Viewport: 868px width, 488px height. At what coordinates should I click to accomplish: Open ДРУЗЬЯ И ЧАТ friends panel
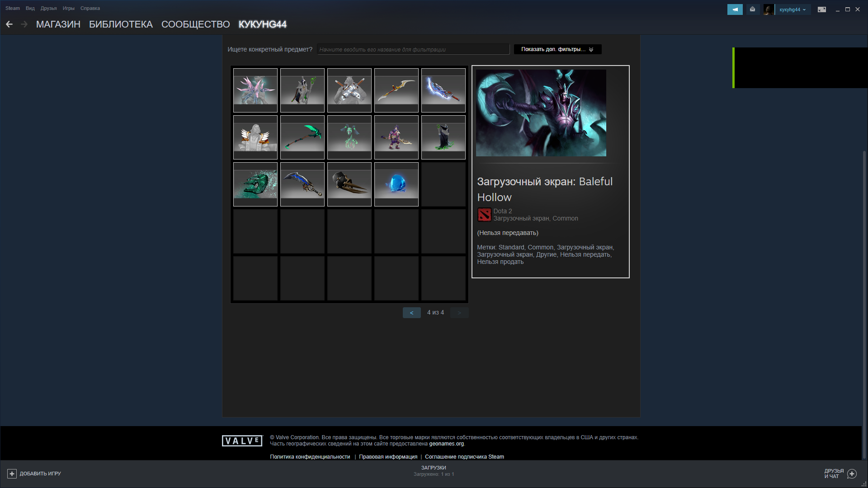pyautogui.click(x=840, y=474)
